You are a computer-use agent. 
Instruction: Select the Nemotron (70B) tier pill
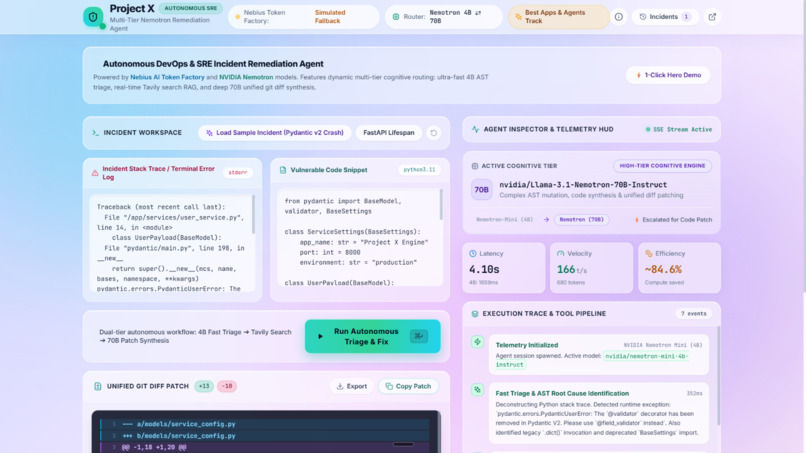pos(581,220)
